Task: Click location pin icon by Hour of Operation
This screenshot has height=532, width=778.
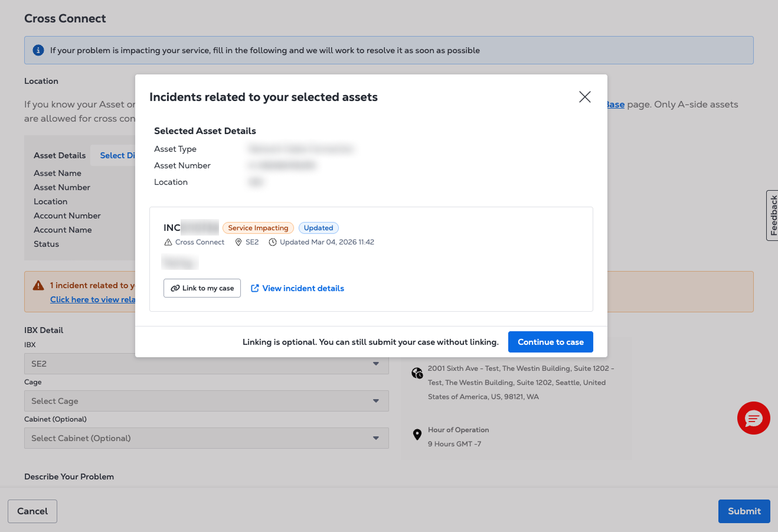Action: 417,435
